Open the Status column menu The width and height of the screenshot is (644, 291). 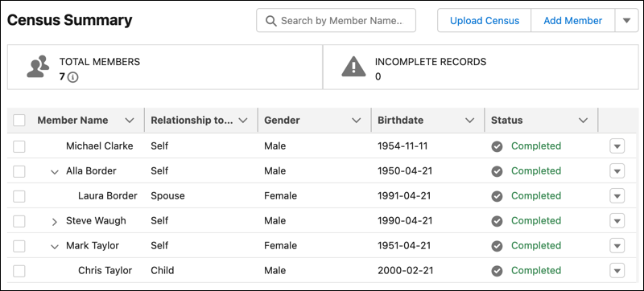pos(583,121)
